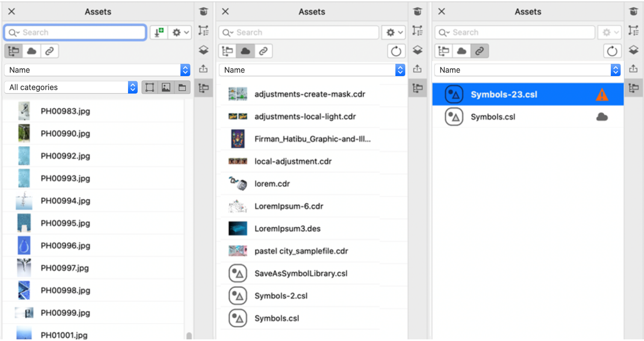
Task: Click the Export docker icon in the left panel sidebar
Action: coord(204,69)
